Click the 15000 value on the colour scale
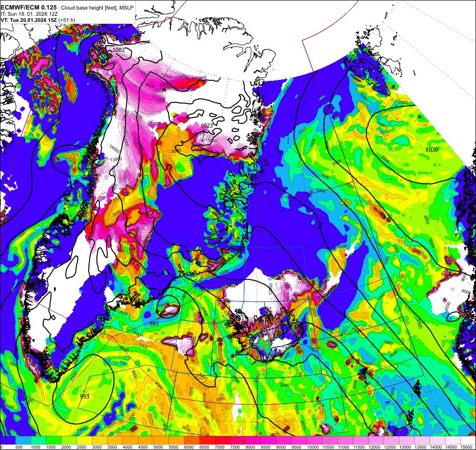 pyautogui.click(x=466, y=447)
